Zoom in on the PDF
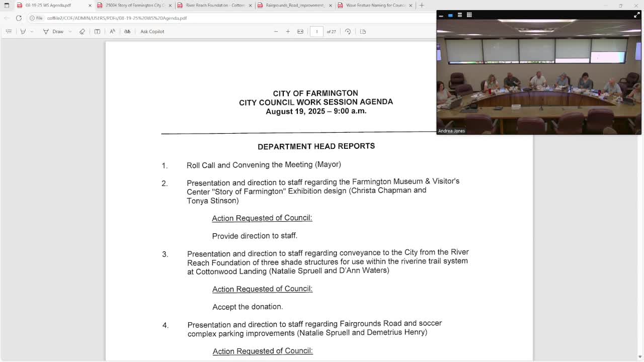The width and height of the screenshot is (644, 362). tap(288, 31)
